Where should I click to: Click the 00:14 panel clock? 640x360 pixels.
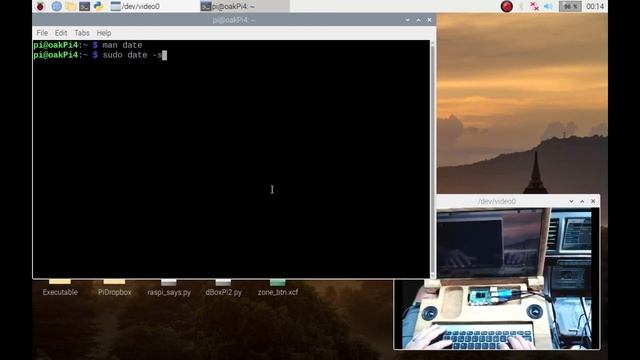[595, 6]
